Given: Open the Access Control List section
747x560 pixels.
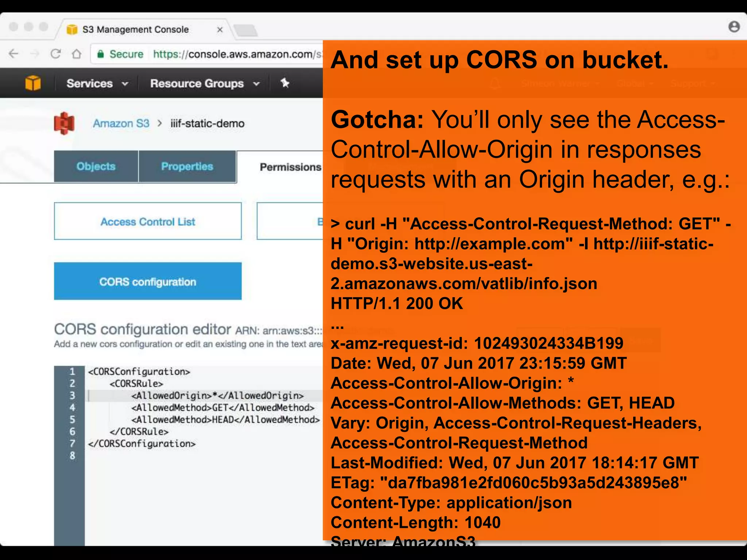Looking at the screenshot, I should point(148,221).
